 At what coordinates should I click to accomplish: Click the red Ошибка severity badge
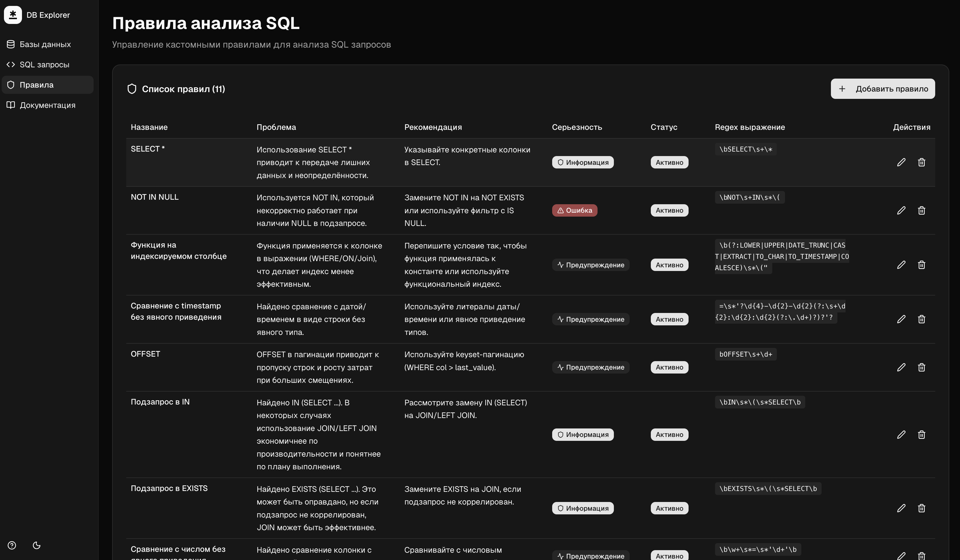pyautogui.click(x=574, y=210)
